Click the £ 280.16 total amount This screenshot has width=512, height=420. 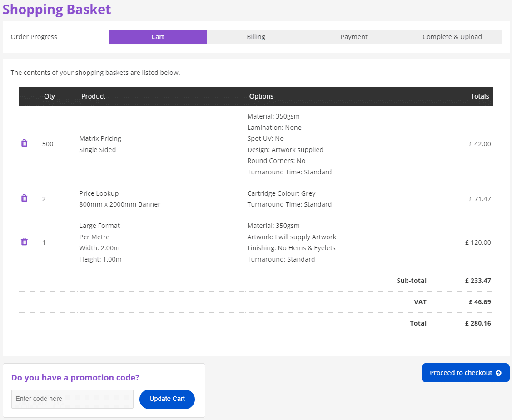point(478,323)
